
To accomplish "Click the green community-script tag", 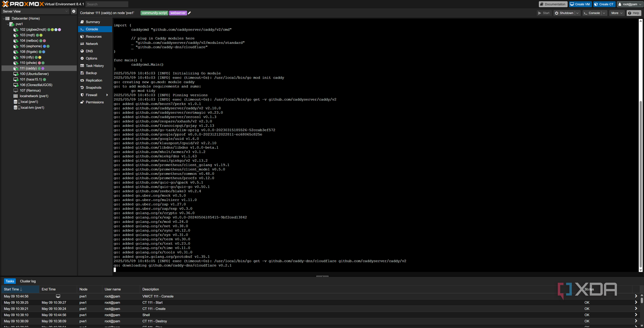I will pos(154,13).
